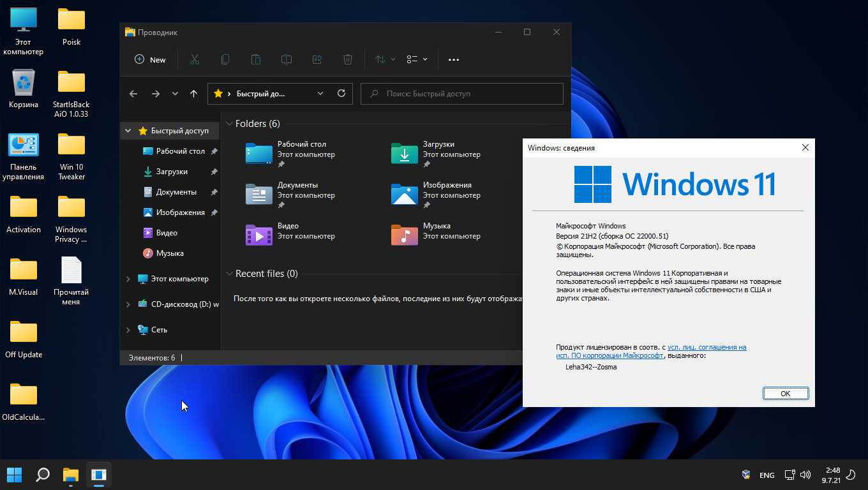Viewport: 868px width, 490px height.
Task: Open the recent locations chevron dropdown
Action: pos(175,94)
